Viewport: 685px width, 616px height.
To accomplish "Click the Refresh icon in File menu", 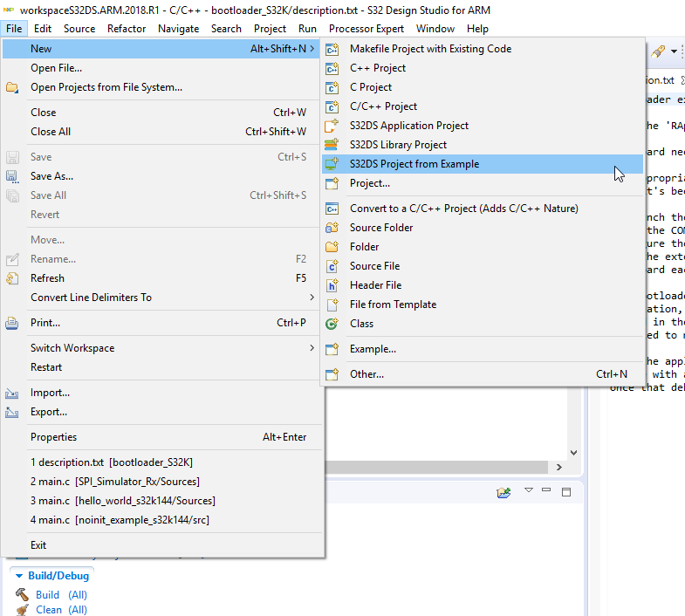I will (12, 278).
